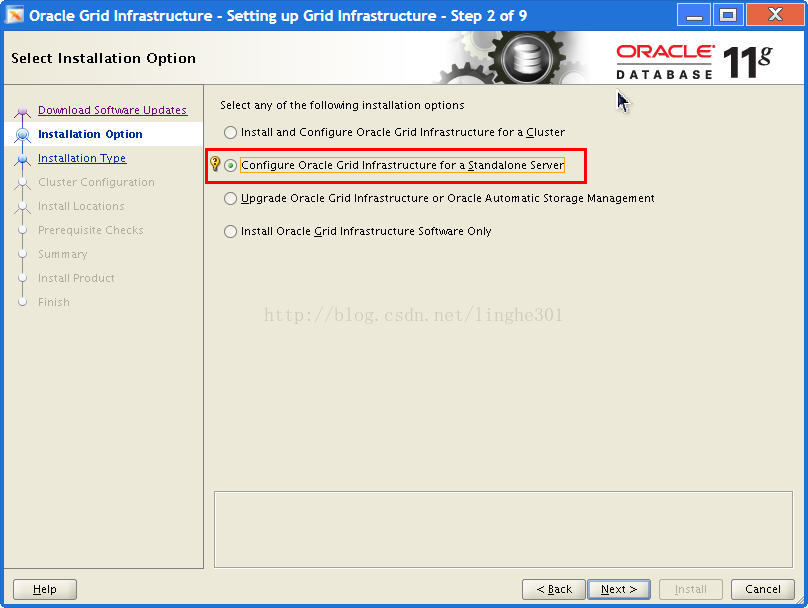Open the Installation Type step link

pyautogui.click(x=82, y=158)
